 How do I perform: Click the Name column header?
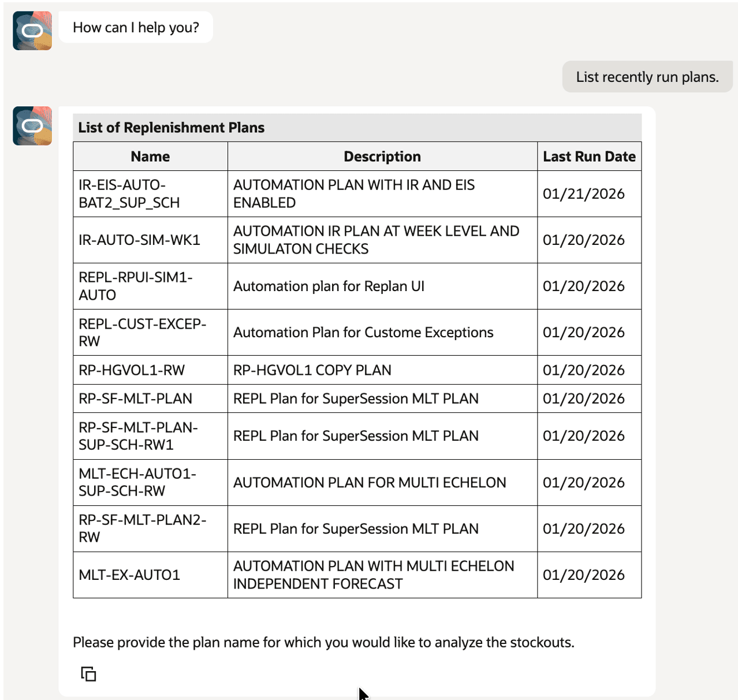(149, 156)
